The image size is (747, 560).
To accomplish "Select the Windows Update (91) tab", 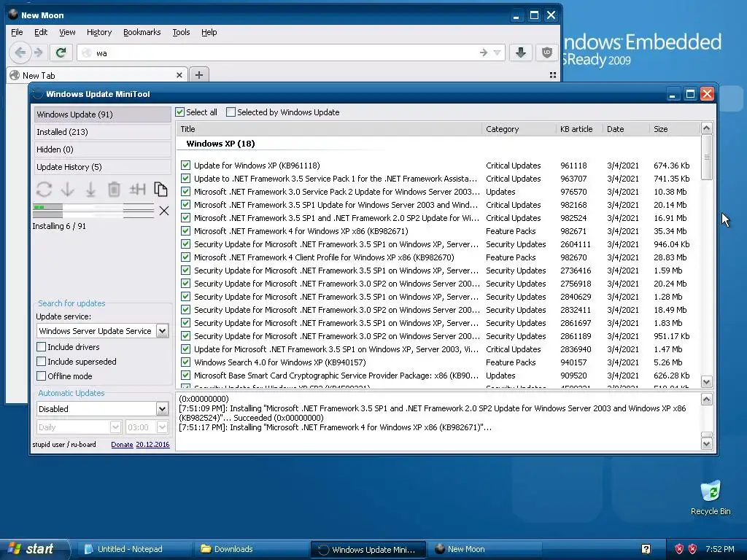I will click(x=102, y=114).
